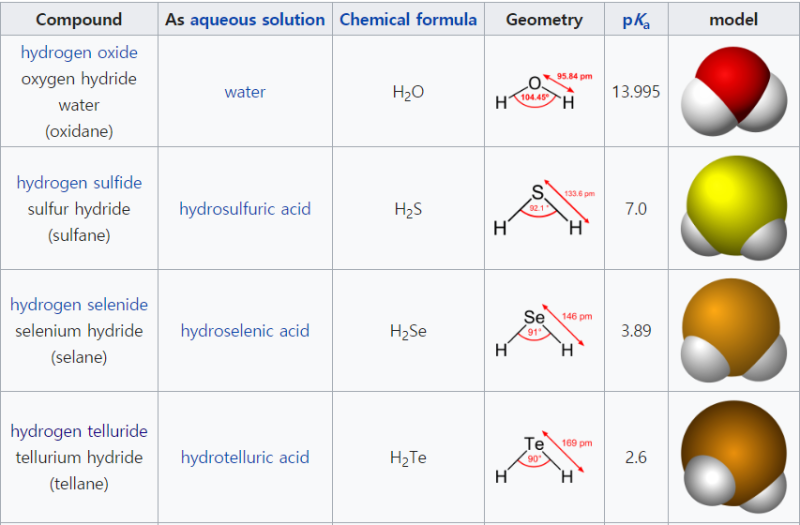Follow the hydrotelluric acid link
The height and width of the screenshot is (525, 800).
click(x=245, y=457)
